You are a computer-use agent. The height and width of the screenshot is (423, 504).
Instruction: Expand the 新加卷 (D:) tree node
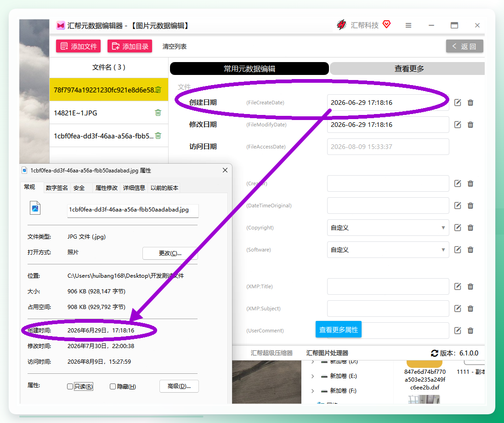[312, 362]
